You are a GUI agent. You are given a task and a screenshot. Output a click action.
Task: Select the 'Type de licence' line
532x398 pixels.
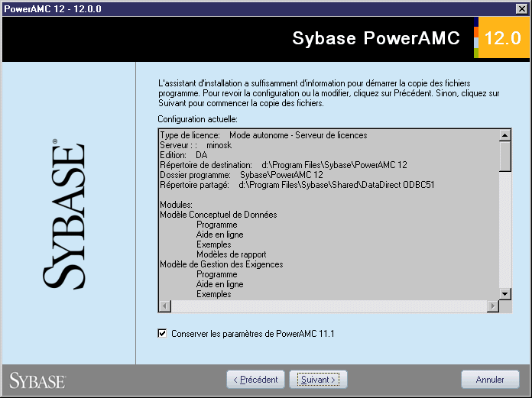tap(264, 135)
